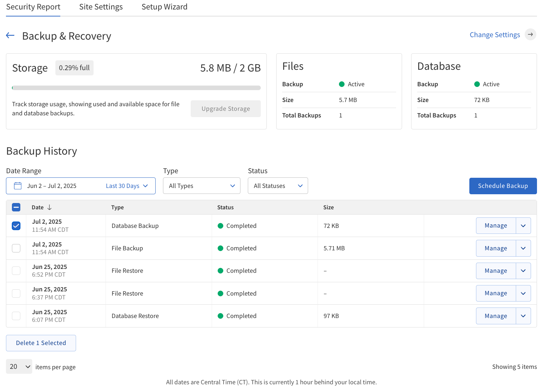Check the Jun 25 6:37 PM File Restore checkbox
The height and width of the screenshot is (392, 544).
coord(16,293)
